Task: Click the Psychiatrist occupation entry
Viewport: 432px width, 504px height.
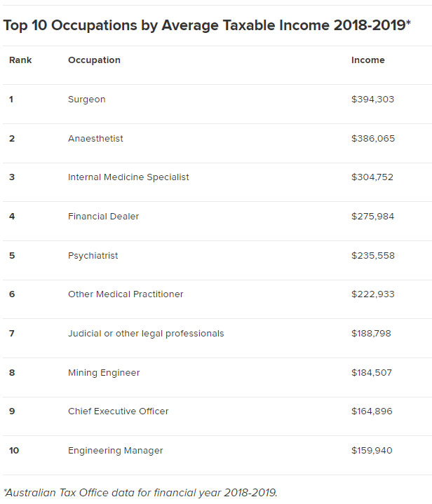Action: 93,256
